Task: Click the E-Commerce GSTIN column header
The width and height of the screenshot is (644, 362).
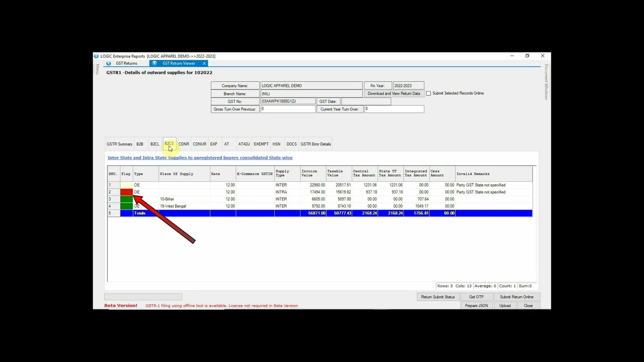Action: click(x=255, y=174)
